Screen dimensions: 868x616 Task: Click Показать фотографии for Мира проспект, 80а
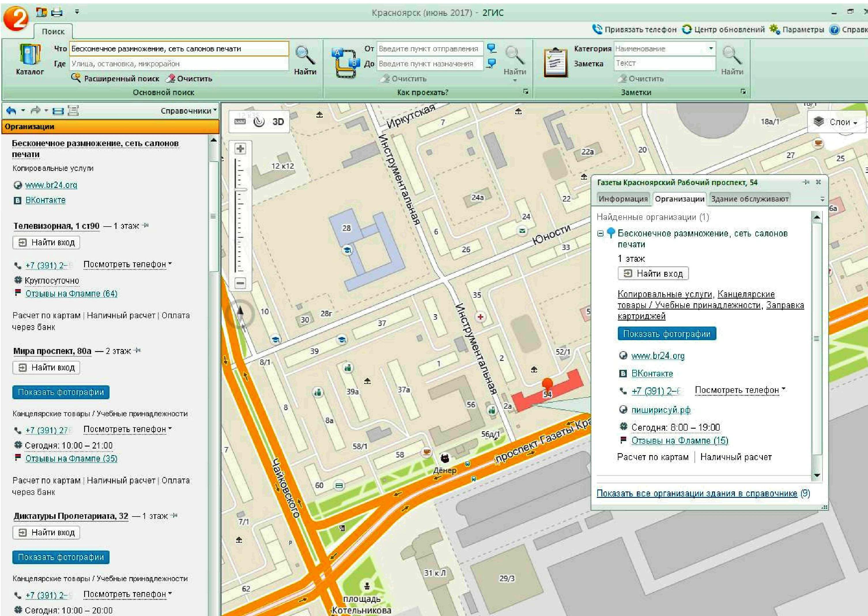tap(61, 392)
